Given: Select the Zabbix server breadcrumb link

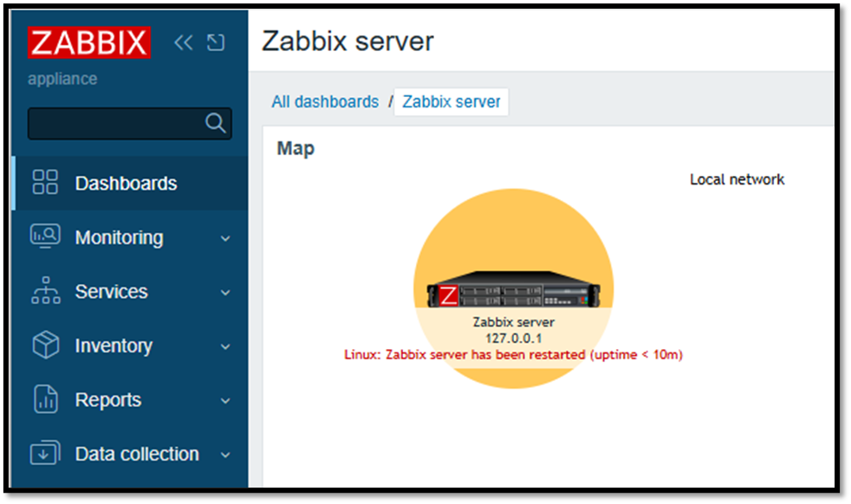Looking at the screenshot, I should coord(451,101).
